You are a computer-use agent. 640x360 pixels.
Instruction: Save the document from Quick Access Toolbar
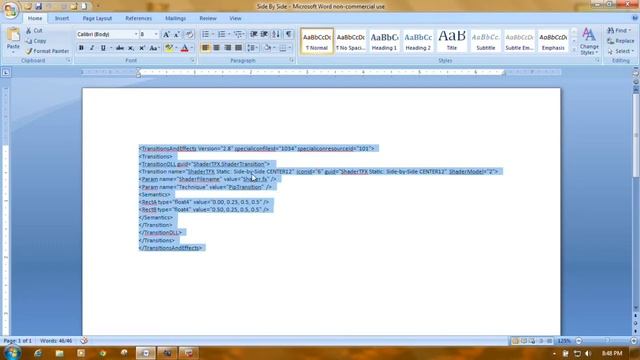tap(38, 6)
